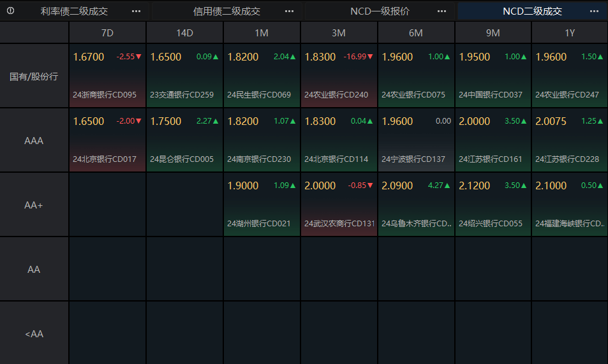Open the 24农业银行CD247 cell

pos(570,76)
